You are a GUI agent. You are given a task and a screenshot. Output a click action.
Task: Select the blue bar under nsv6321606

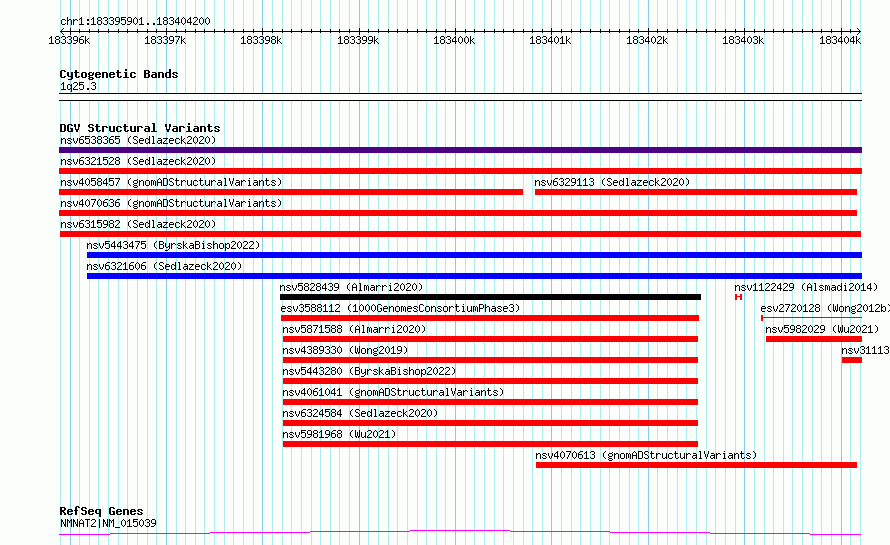point(475,276)
